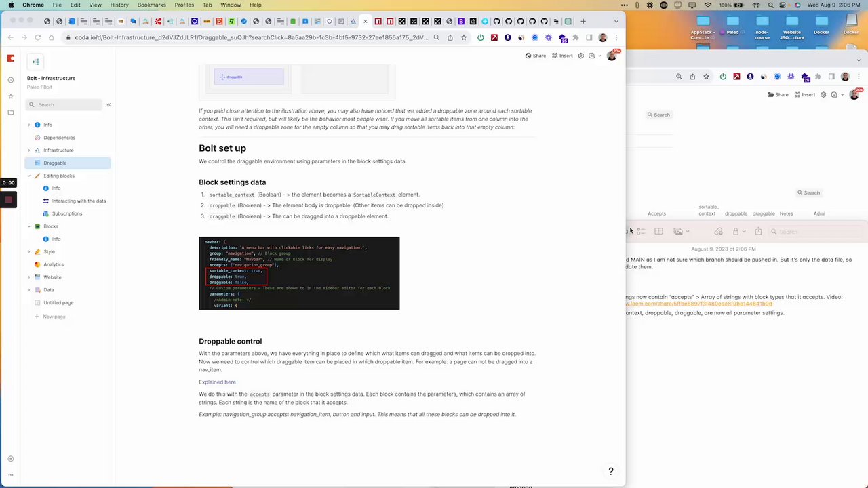This screenshot has width=868, height=488.
Task: Click Insert in the Coda header
Action: [562, 56]
